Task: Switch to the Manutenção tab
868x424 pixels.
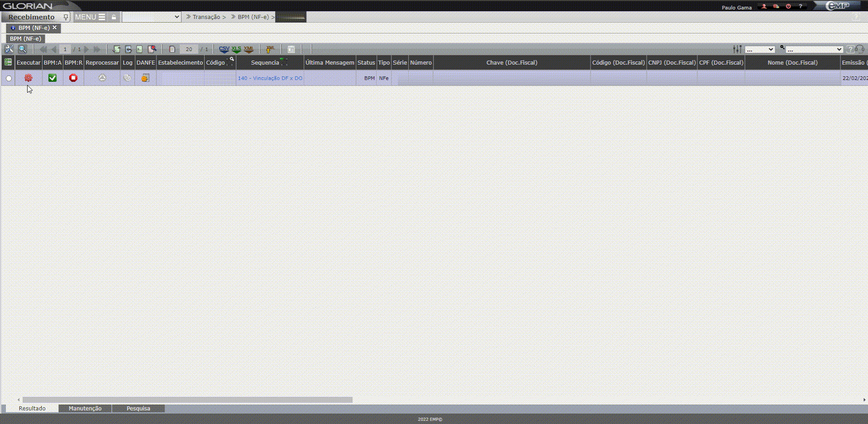Action: [85, 408]
